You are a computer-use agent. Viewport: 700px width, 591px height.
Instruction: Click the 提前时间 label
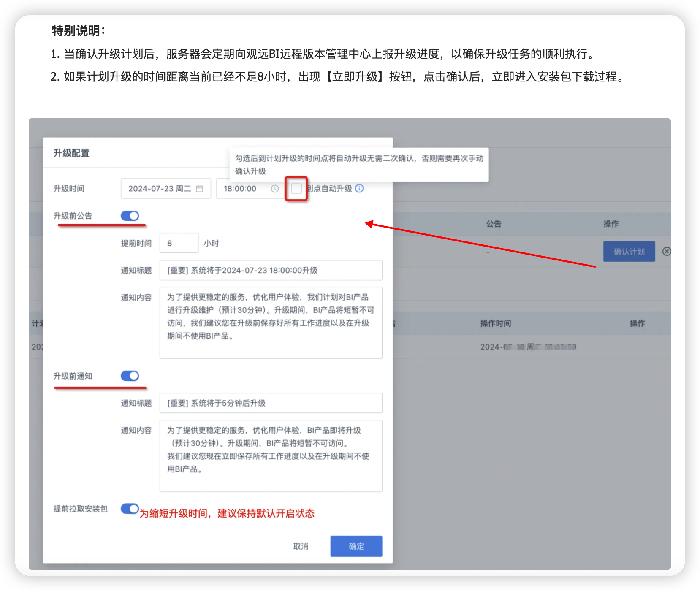[136, 243]
